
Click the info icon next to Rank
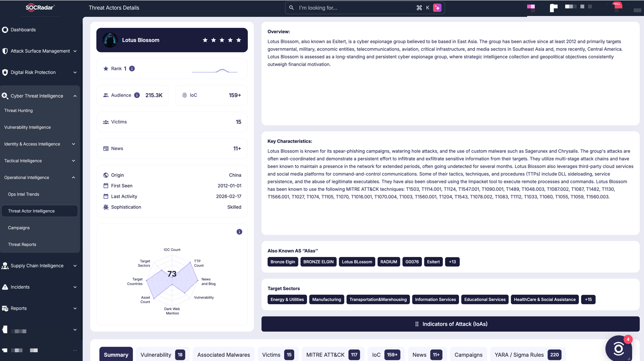pyautogui.click(x=132, y=69)
